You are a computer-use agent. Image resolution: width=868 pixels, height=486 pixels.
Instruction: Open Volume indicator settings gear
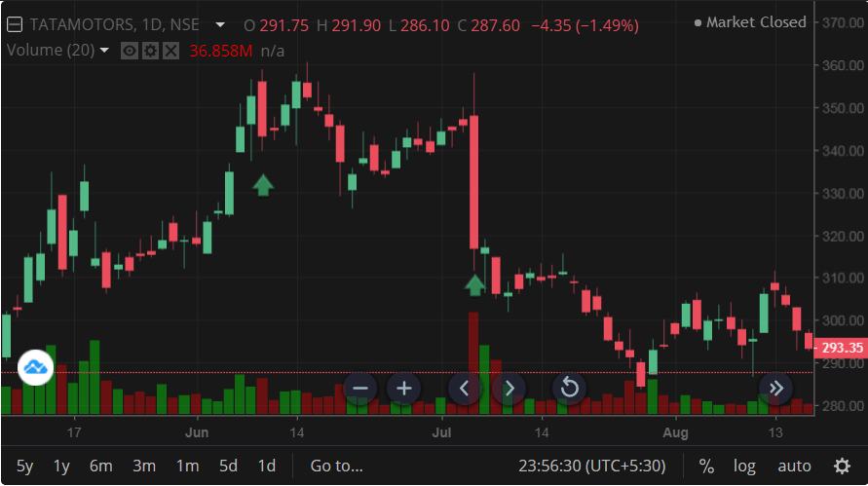tap(150, 51)
